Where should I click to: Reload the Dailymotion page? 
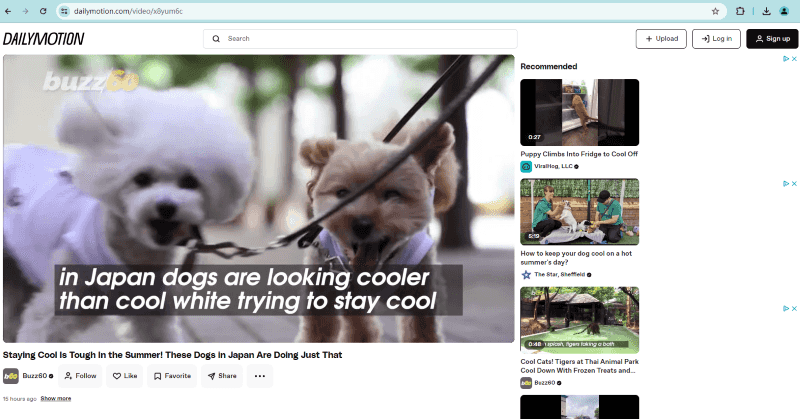pos(43,11)
